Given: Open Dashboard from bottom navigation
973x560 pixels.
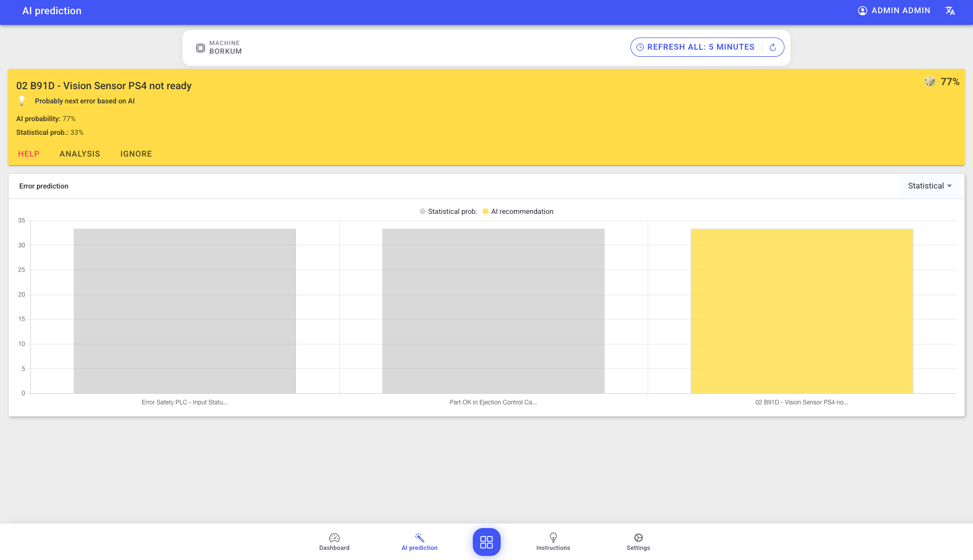Looking at the screenshot, I should click(x=334, y=542).
